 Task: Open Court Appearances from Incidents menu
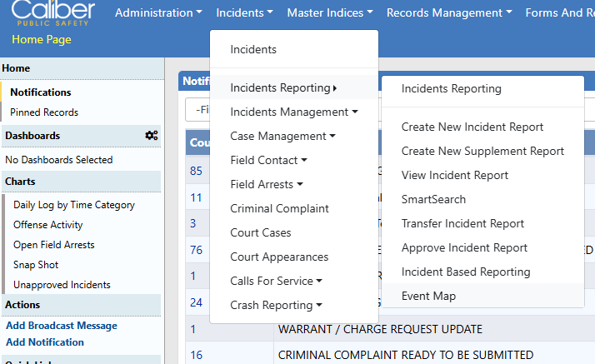tap(279, 257)
